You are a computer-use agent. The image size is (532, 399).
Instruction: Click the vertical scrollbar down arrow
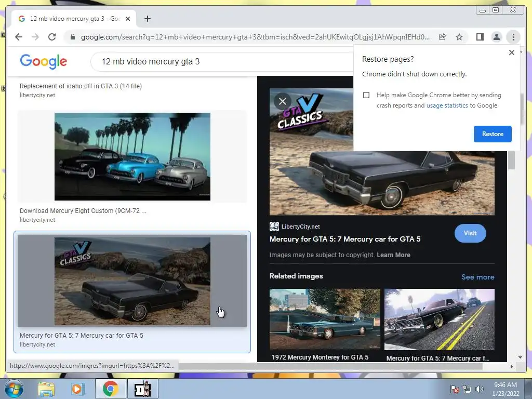[520, 357]
